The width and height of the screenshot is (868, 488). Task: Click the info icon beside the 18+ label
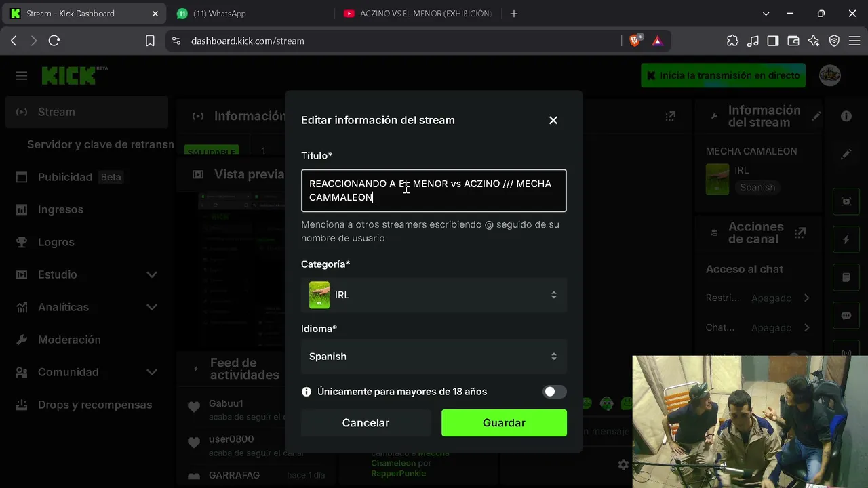pyautogui.click(x=307, y=392)
